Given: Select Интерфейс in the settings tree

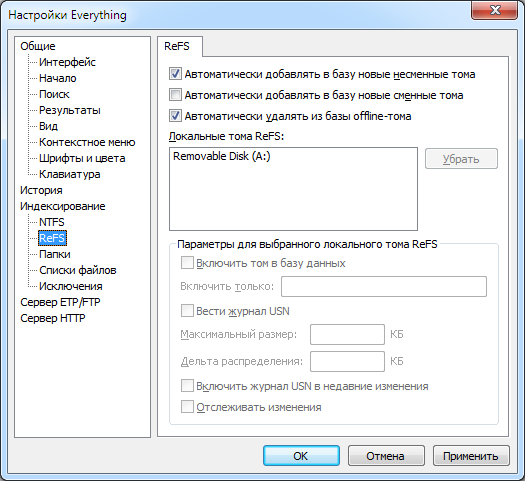Looking at the screenshot, I should (x=67, y=62).
